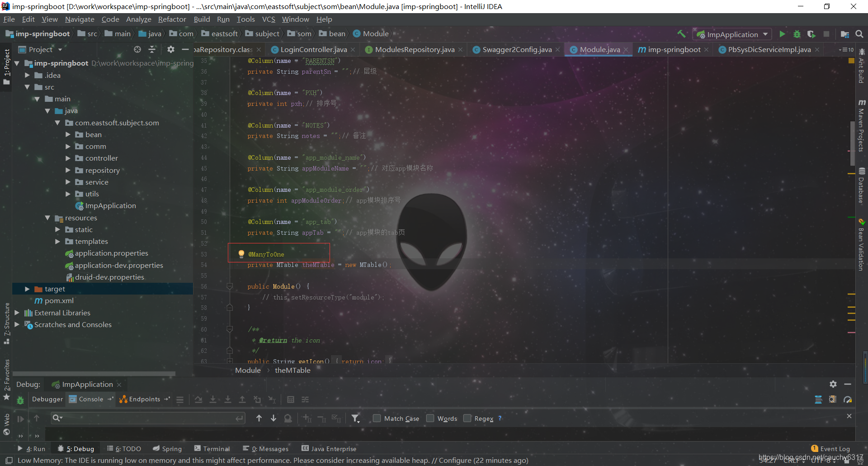Close the console search bar
This screenshot has width=868, height=466.
pos(849,416)
